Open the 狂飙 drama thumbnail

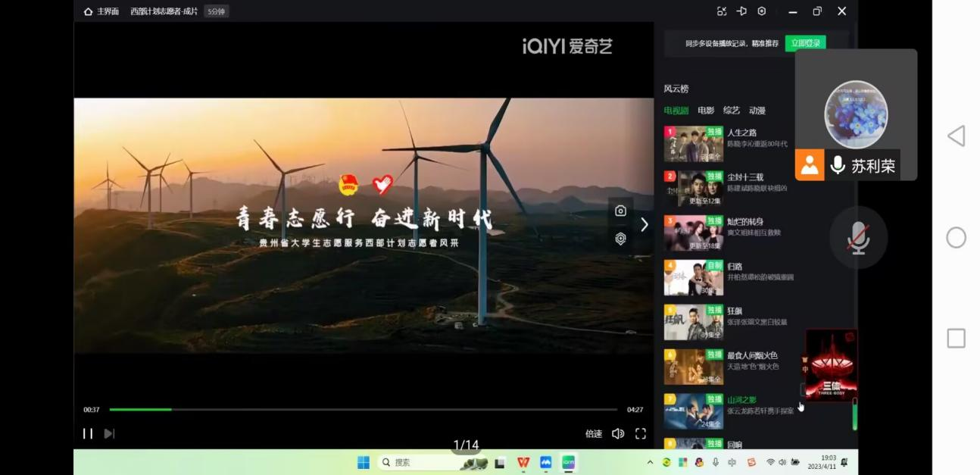tap(693, 322)
